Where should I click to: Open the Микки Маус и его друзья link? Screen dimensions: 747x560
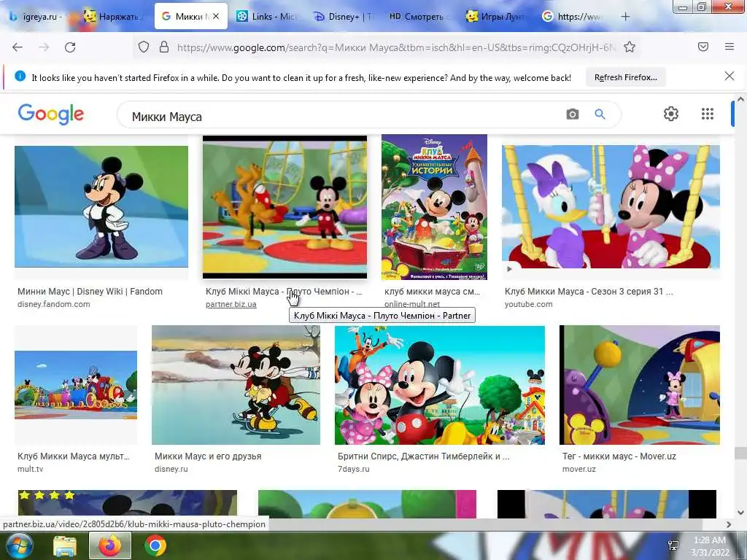208,456
